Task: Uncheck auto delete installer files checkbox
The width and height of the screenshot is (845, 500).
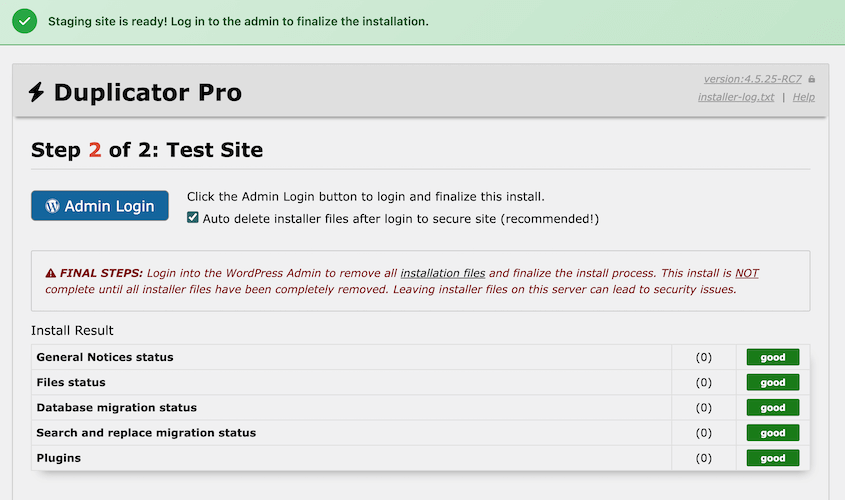Action: click(x=193, y=218)
